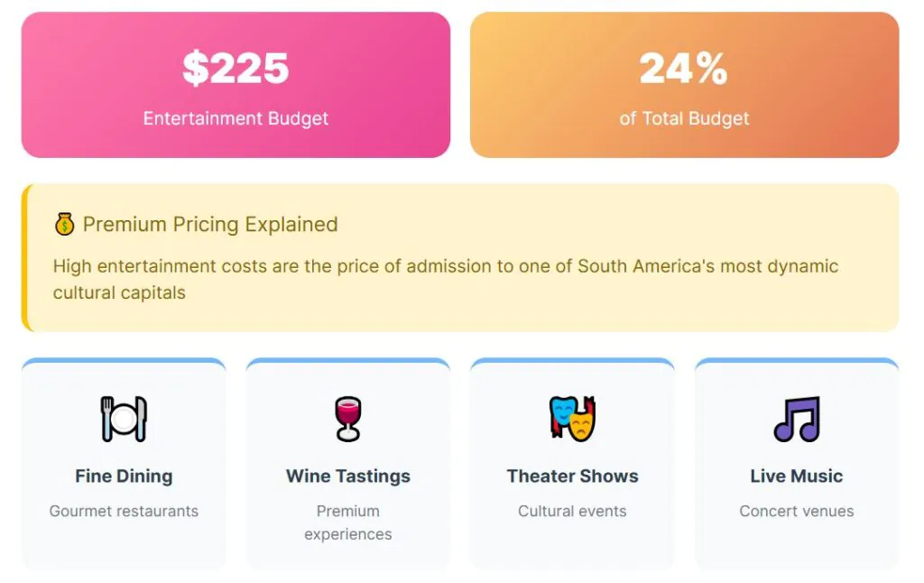Click the money bag icon
This screenshot has width=924, height=583.
click(64, 225)
